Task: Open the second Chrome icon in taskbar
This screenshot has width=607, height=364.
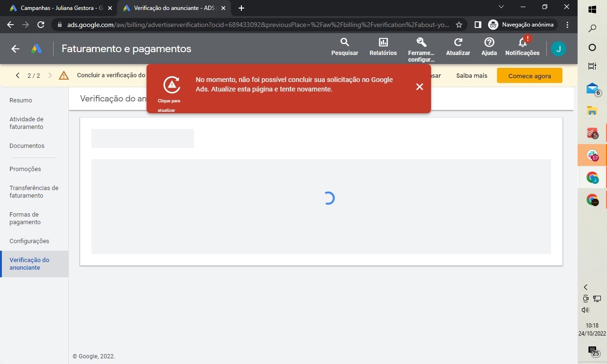Action: click(592, 200)
